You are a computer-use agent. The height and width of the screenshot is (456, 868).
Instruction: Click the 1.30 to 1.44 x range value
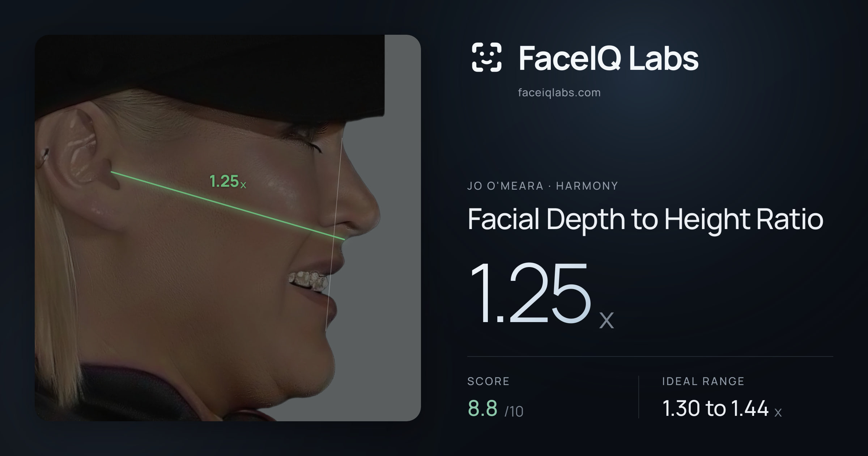722,409
